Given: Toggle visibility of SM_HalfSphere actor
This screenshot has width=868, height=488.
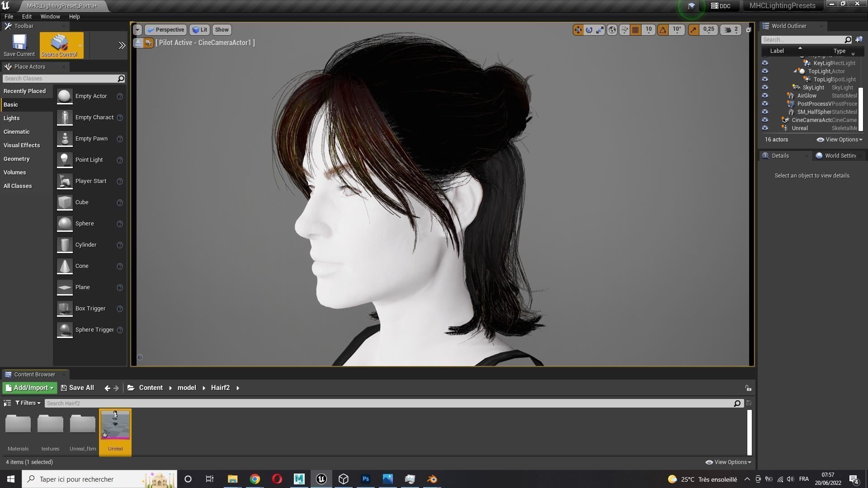Looking at the screenshot, I should point(765,112).
